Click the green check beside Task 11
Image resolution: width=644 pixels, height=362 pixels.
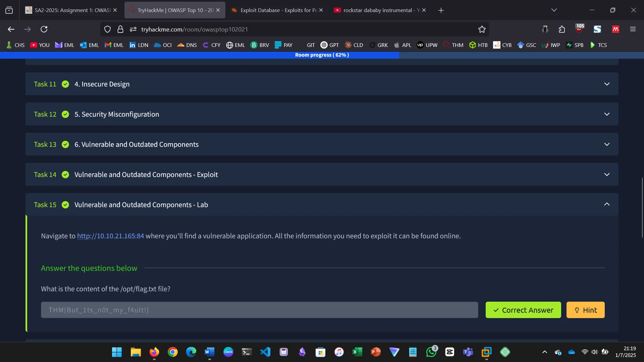point(65,84)
